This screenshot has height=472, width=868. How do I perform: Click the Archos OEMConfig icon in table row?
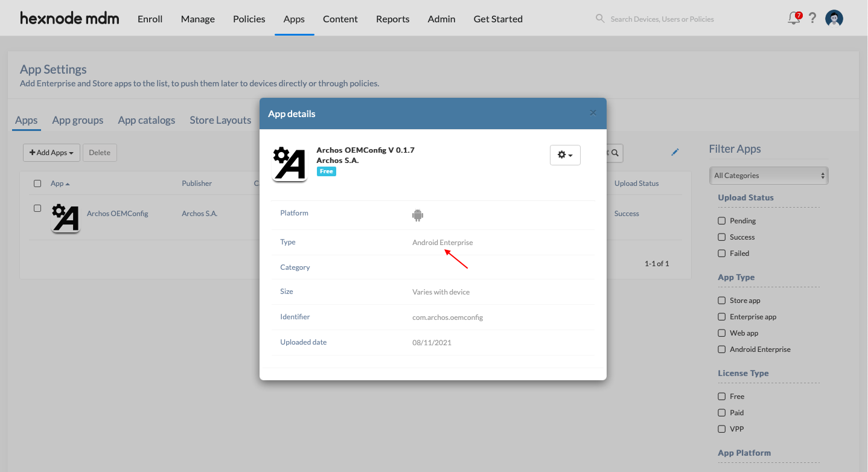65,218
